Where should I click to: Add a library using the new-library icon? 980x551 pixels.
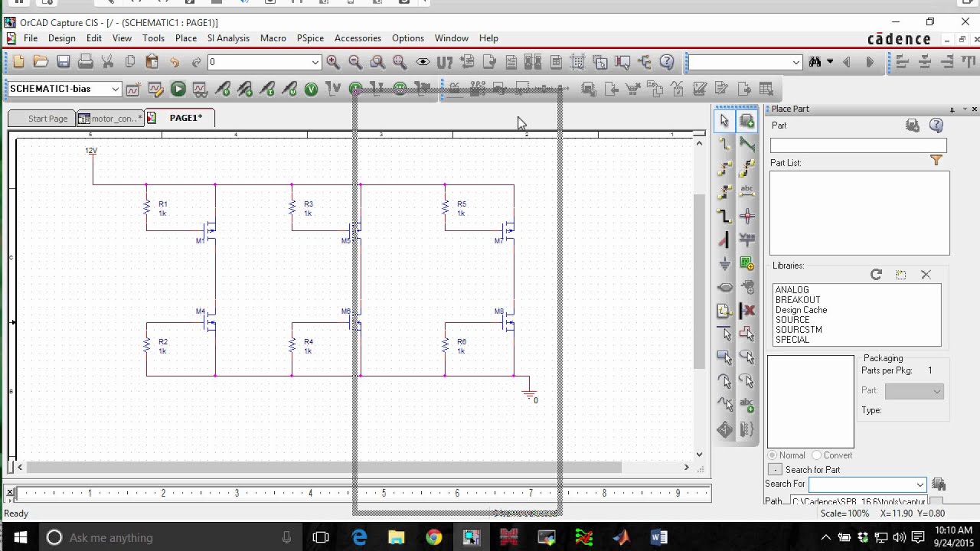[901, 275]
